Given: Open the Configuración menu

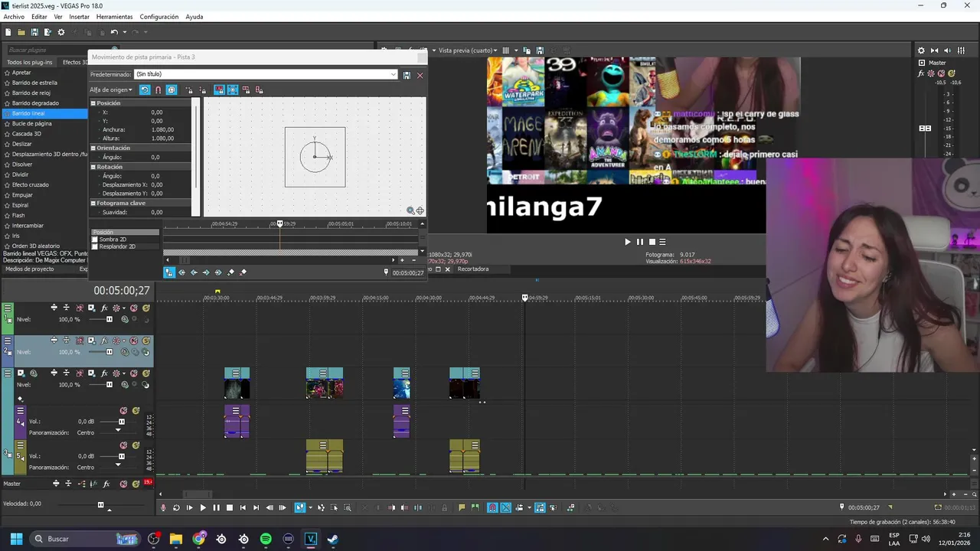Looking at the screenshot, I should [159, 17].
